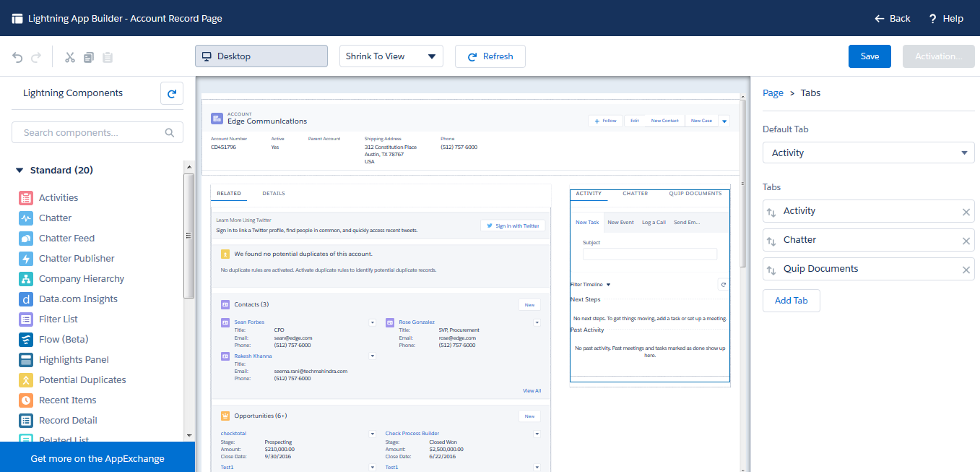Toggle the Desktop device preview
Screen dimensions: 980x472
(x=261, y=56)
